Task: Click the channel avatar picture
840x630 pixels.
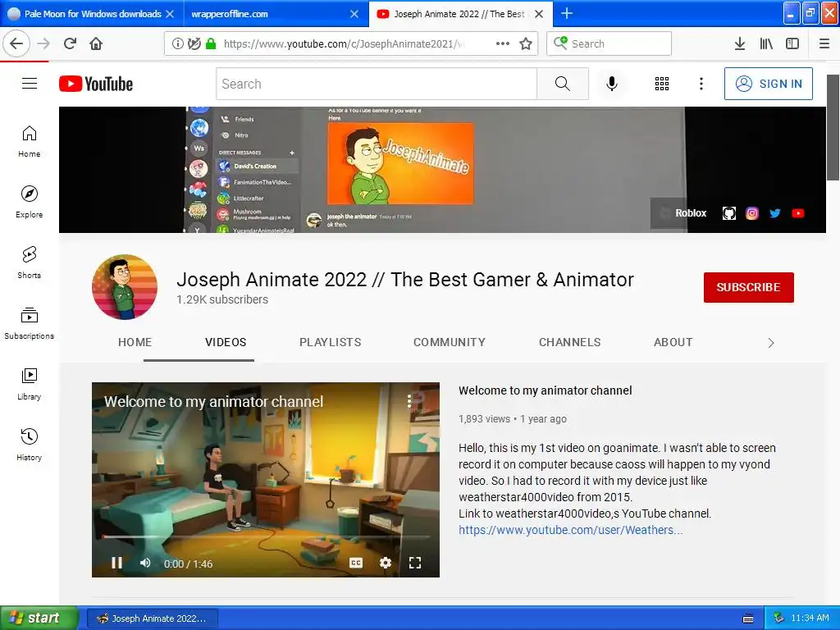Action: (x=125, y=287)
